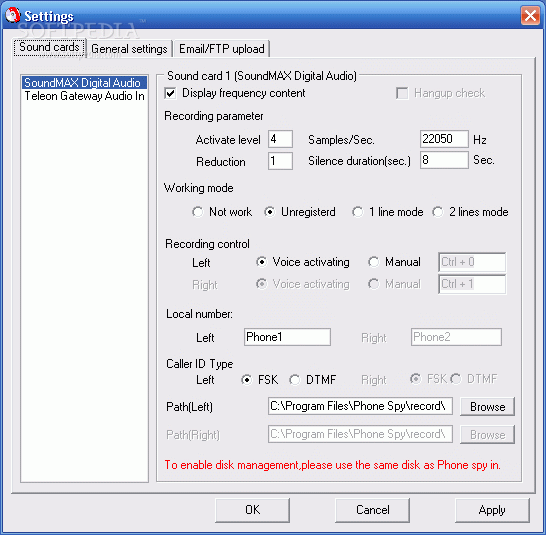Select SoundMAX Digital Audio in list
This screenshot has height=535, width=546.
tap(84, 83)
